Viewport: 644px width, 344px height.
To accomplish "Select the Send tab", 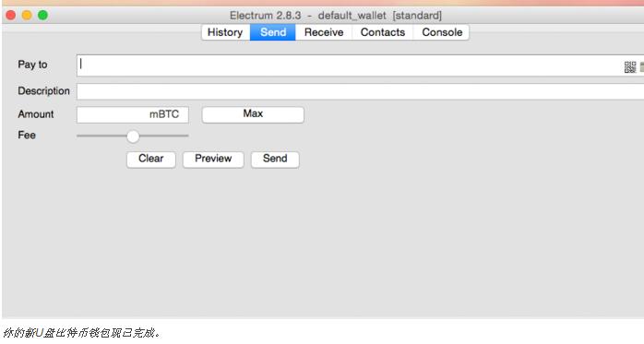I will (x=273, y=32).
